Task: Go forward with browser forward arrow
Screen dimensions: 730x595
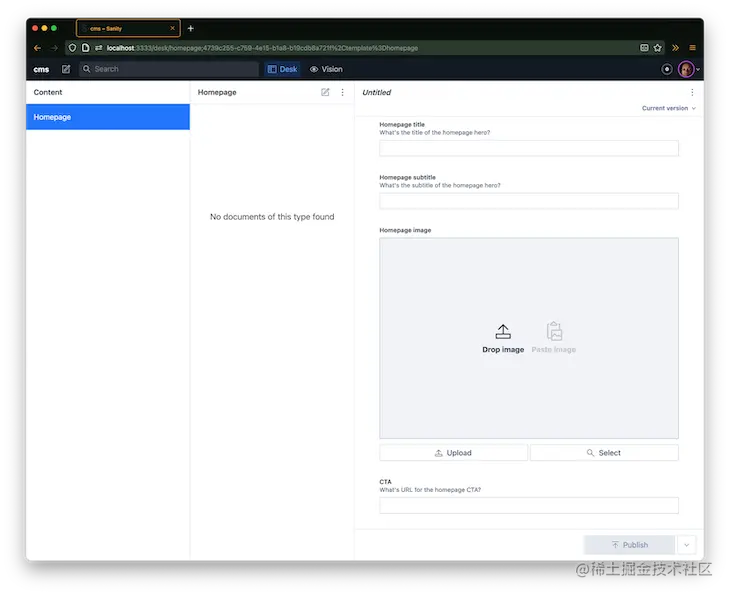Action: [x=54, y=48]
